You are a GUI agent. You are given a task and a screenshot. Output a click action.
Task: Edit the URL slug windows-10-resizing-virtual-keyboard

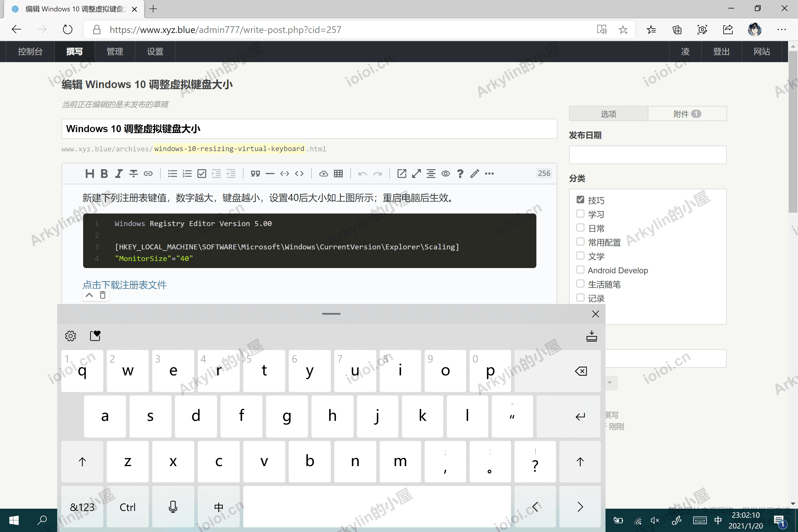point(229,149)
